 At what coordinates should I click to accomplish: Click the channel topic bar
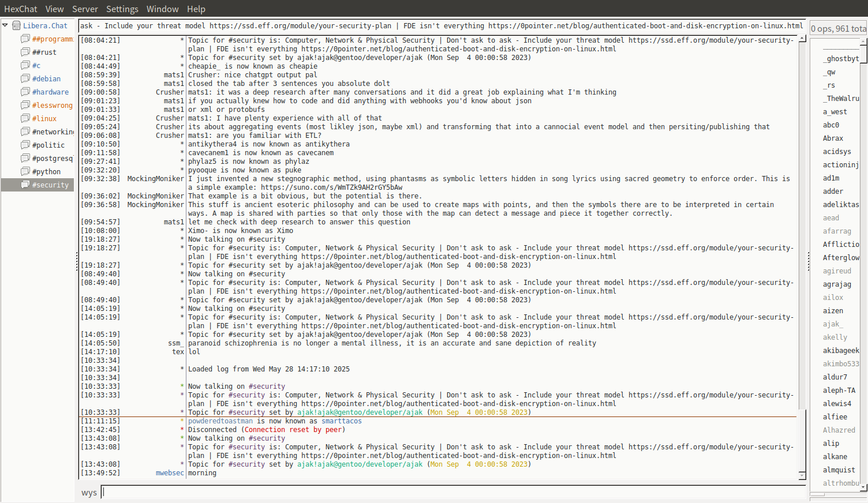(442, 26)
